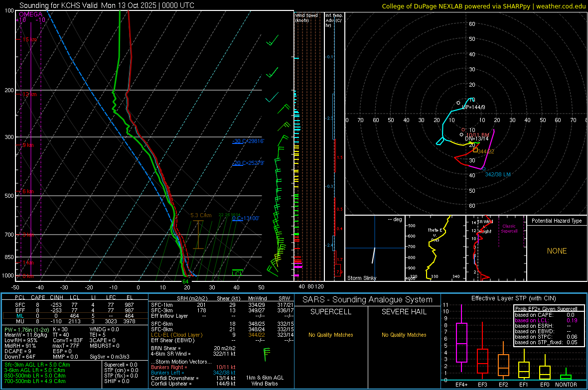This screenshot has width=588, height=390.
Task: Click the 'NONE' hazard type text
Action: pyautogui.click(x=557, y=251)
